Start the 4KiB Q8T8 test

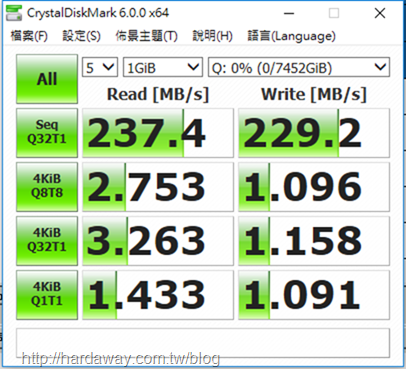[x=47, y=187]
